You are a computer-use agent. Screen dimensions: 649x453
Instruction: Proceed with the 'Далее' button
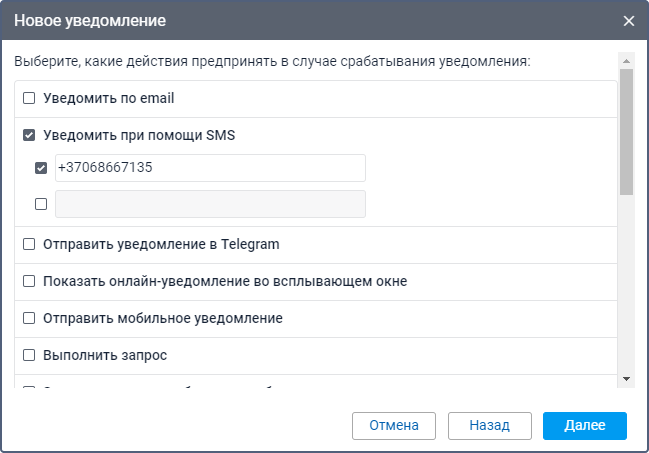click(x=585, y=425)
